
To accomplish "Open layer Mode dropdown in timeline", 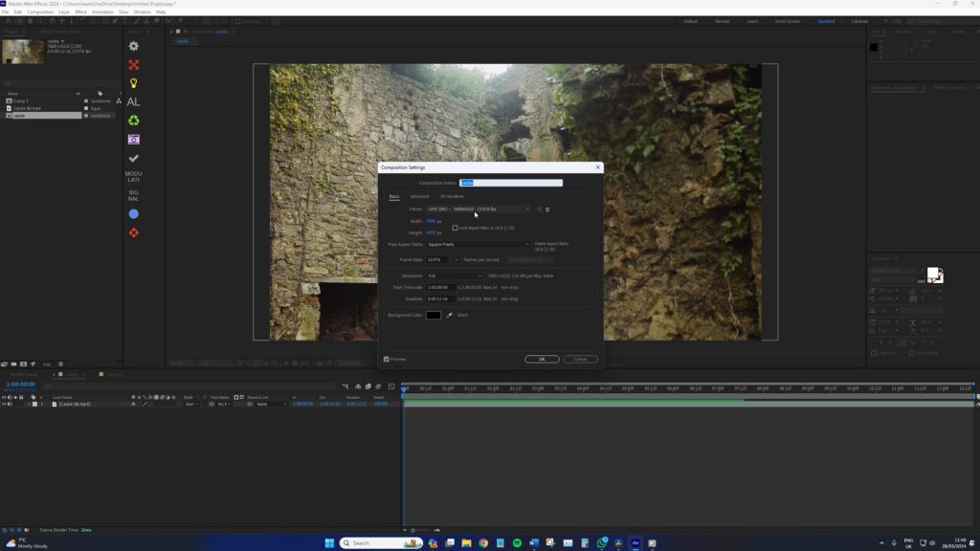I will pos(191,405).
